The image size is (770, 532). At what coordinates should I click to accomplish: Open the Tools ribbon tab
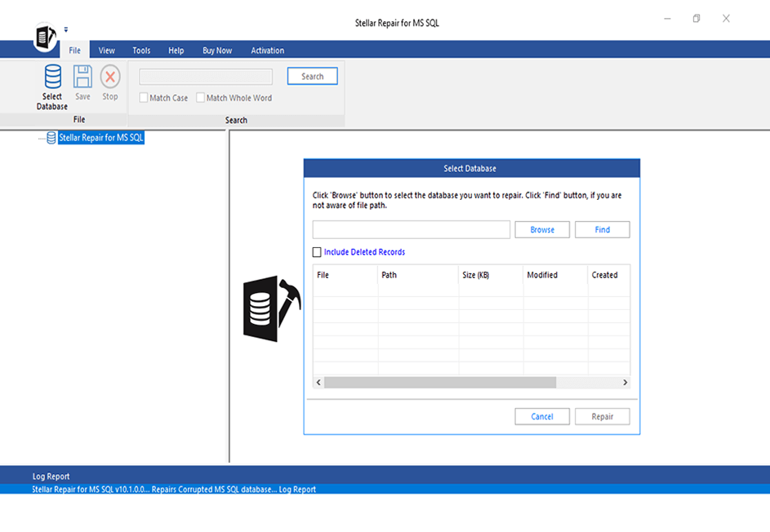coord(141,51)
